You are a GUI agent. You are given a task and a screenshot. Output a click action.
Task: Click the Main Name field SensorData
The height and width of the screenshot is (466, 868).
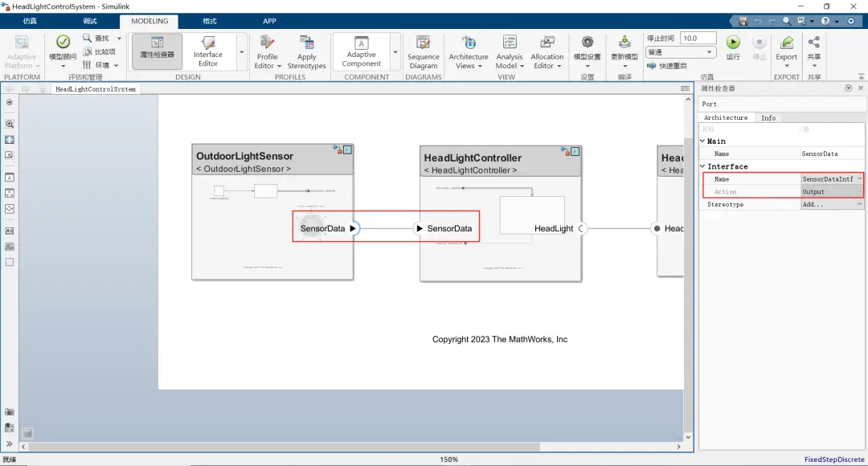point(832,153)
